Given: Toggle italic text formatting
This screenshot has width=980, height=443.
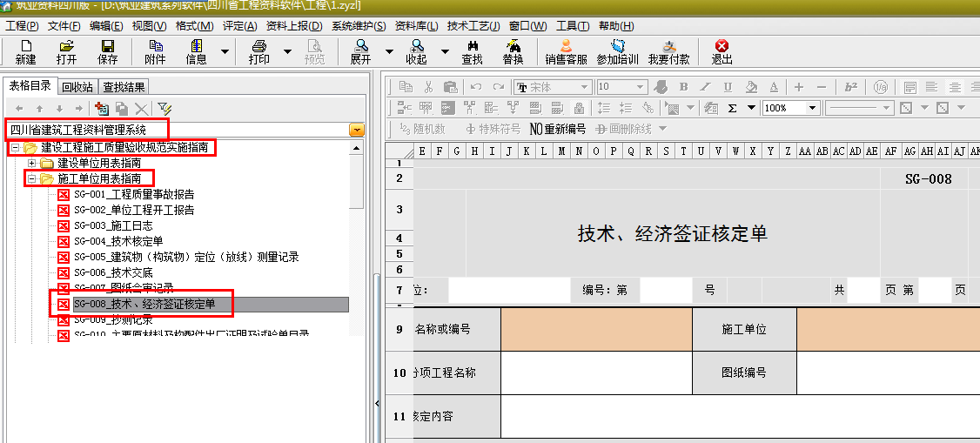Looking at the screenshot, I should point(706,87).
